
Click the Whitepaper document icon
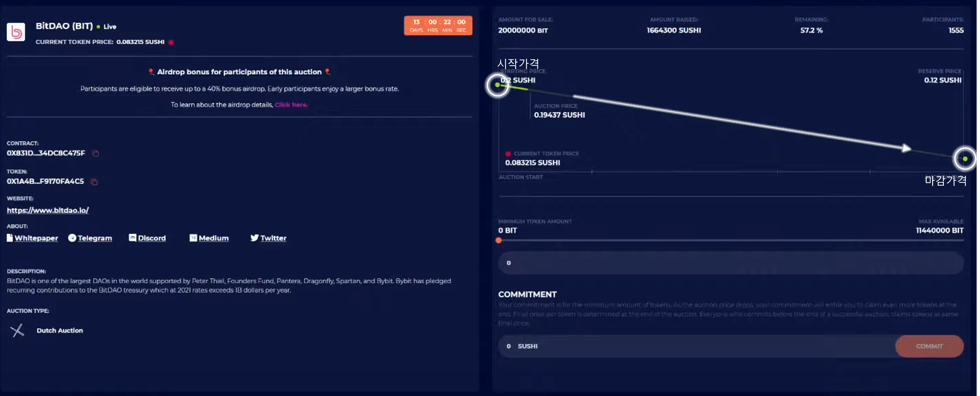click(x=10, y=238)
